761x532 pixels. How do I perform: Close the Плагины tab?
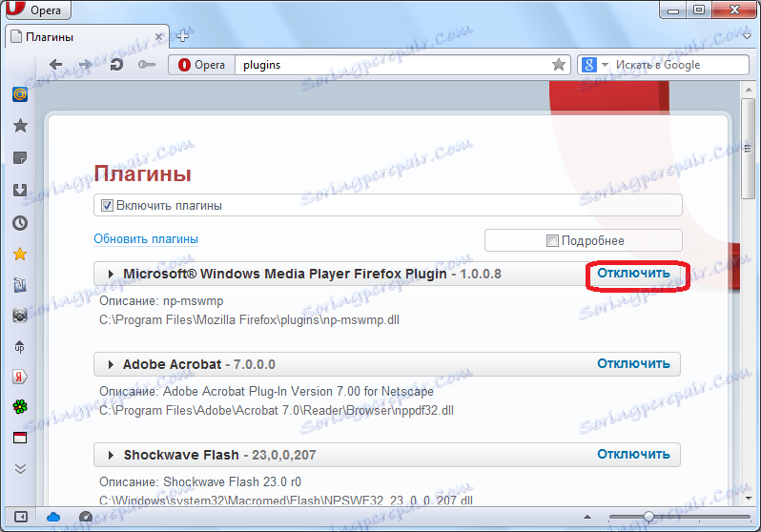pos(158,37)
